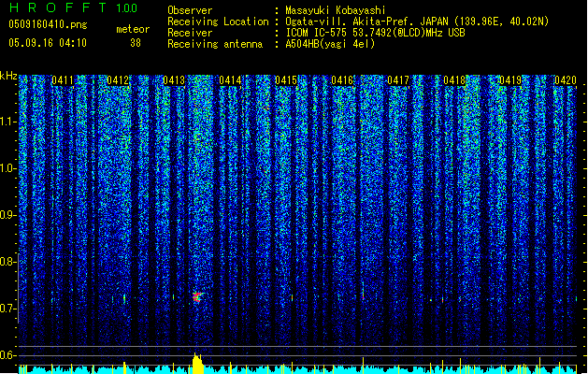Click the 0411 time marker

pos(63,80)
